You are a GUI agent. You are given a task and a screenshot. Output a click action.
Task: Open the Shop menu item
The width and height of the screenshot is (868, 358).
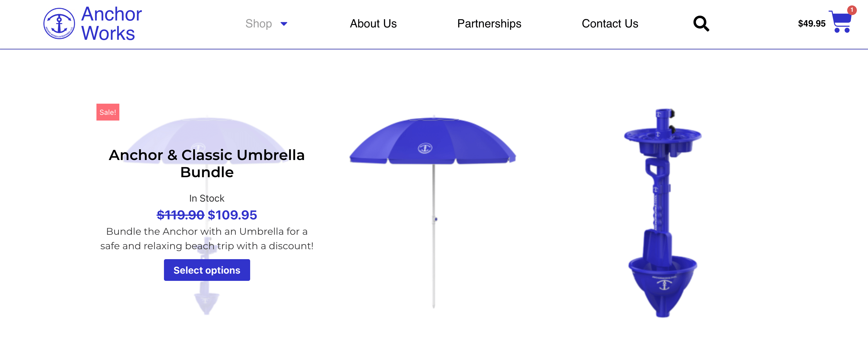click(259, 24)
